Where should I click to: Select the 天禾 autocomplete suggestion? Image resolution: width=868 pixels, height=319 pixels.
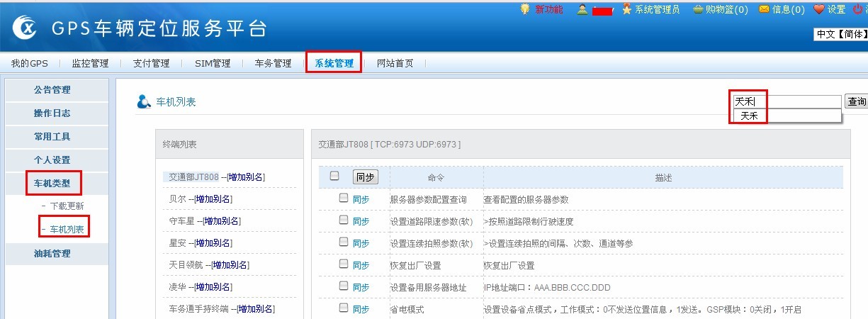(x=750, y=116)
